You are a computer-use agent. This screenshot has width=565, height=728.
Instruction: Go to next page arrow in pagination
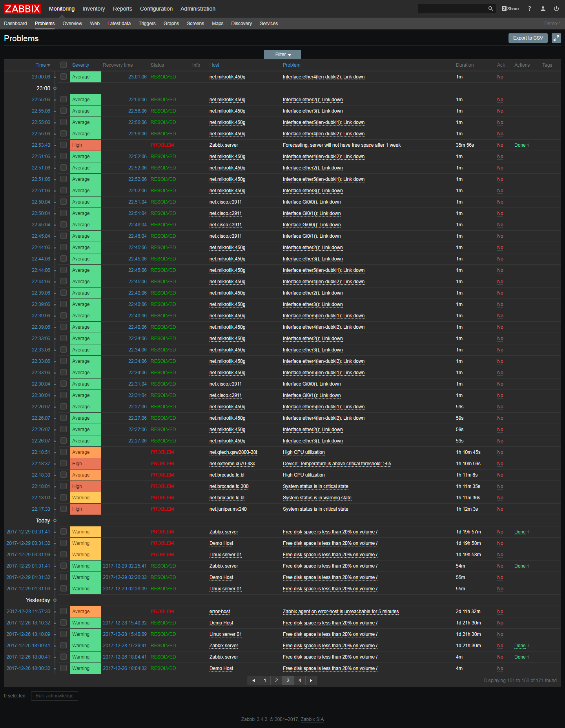coord(311,681)
